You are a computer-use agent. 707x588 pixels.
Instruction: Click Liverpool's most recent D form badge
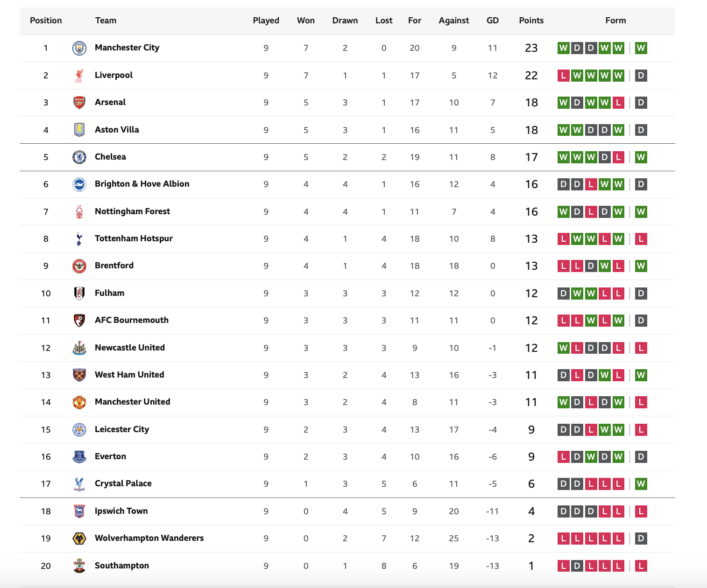(641, 76)
